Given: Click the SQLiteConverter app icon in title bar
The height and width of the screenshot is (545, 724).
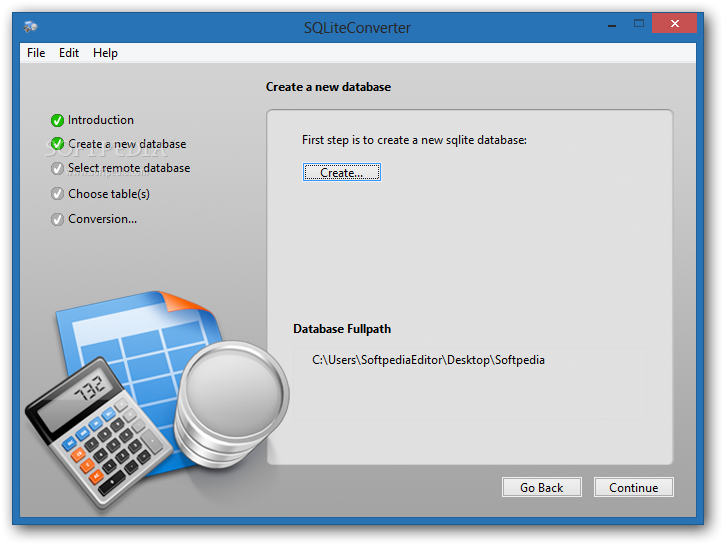Looking at the screenshot, I should [30, 27].
